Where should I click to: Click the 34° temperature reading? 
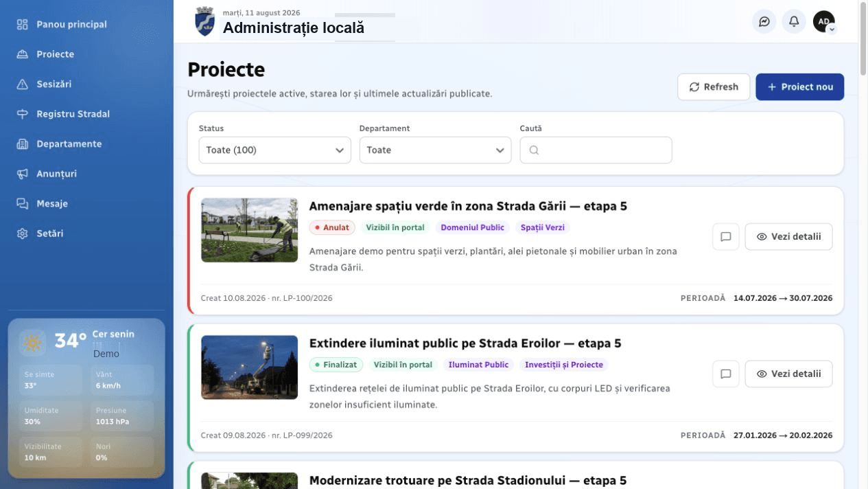click(71, 341)
